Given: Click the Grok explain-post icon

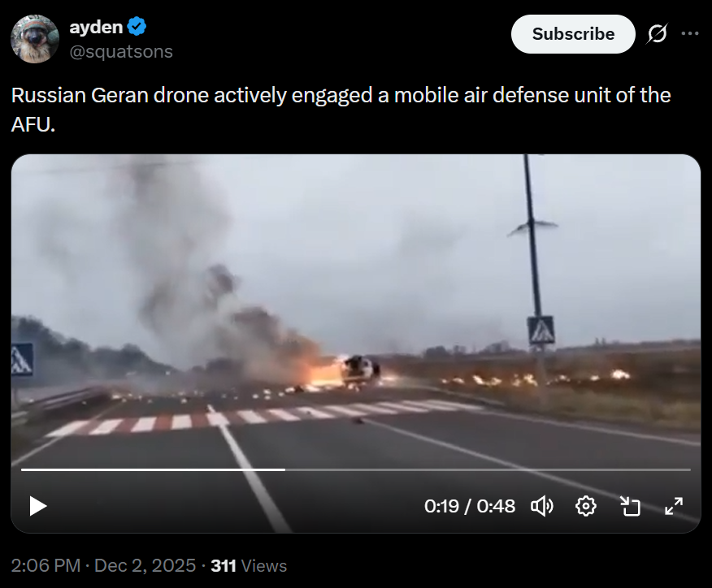Looking at the screenshot, I should (x=657, y=33).
